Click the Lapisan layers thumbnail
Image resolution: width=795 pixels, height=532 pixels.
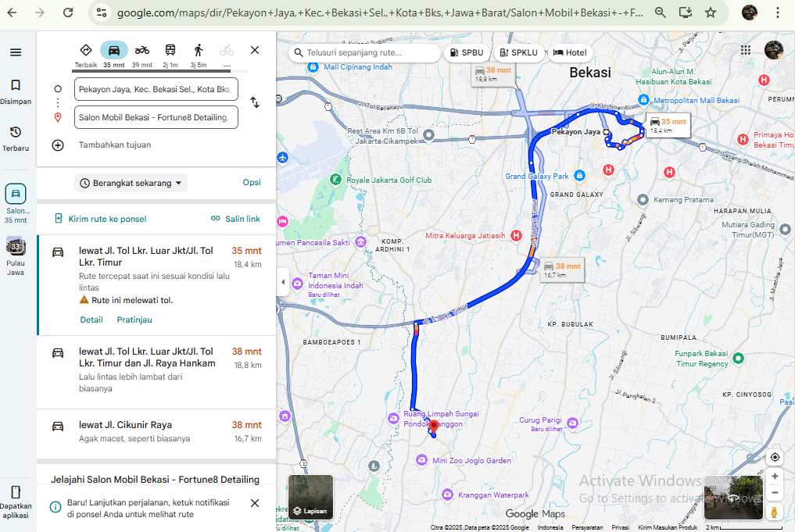point(310,497)
